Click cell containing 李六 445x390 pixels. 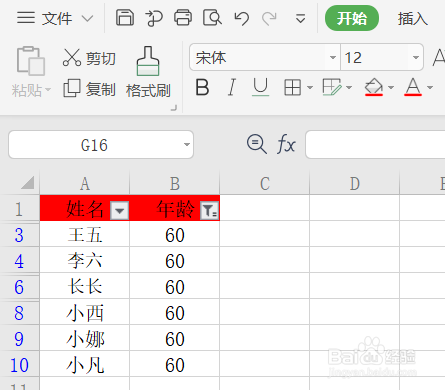tap(85, 261)
